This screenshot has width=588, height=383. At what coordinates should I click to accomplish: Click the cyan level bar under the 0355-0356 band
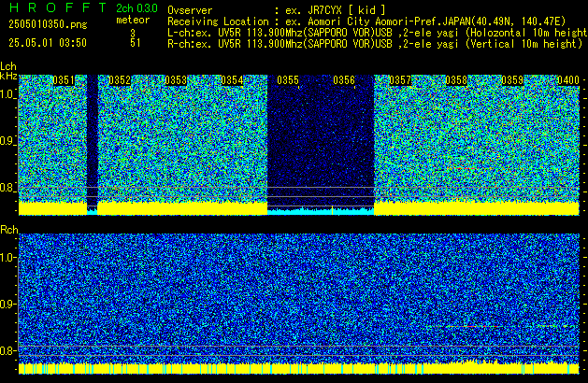click(x=321, y=211)
